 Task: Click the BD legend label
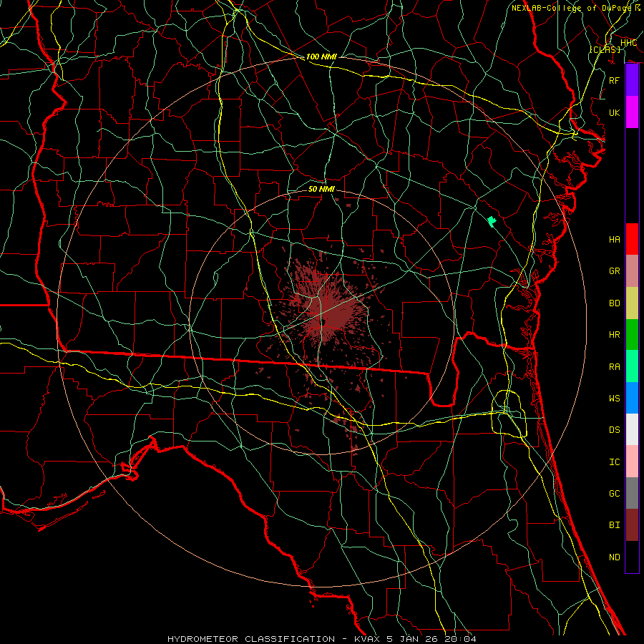[615, 303]
